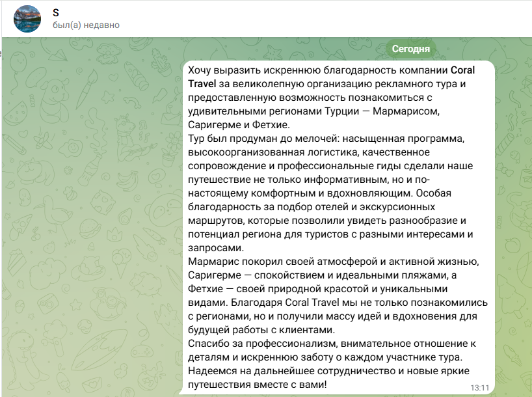Click the line "Саригерме и Фетхие."
Screen dimensions: 532x397
(x=239, y=125)
